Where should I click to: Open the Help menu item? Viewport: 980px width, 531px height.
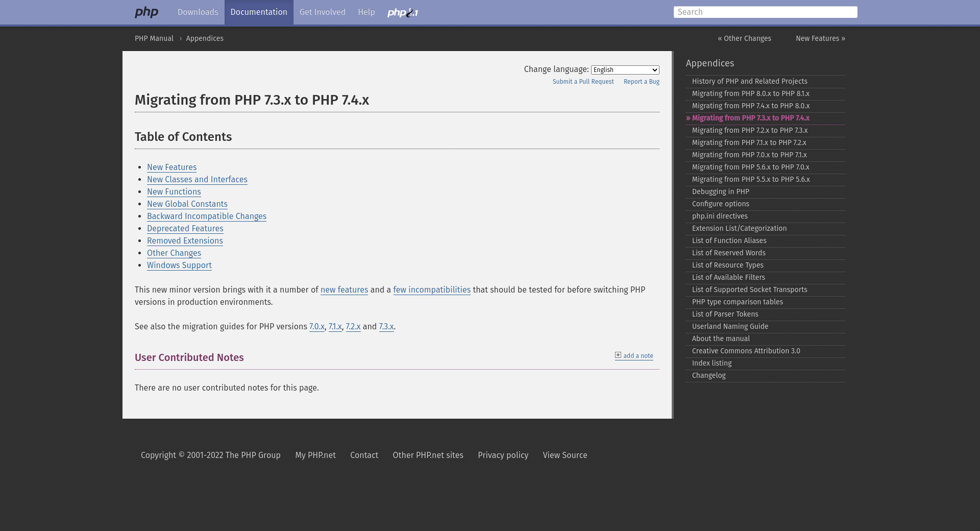(366, 12)
